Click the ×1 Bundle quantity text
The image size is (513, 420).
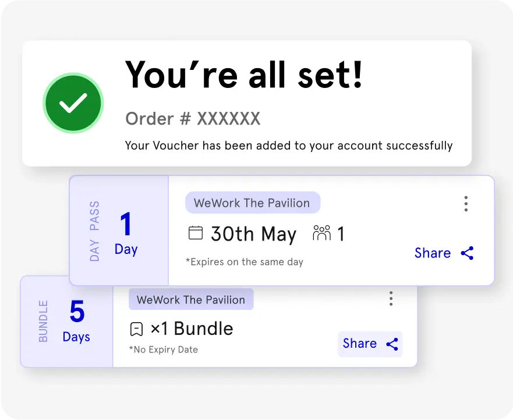(x=192, y=329)
